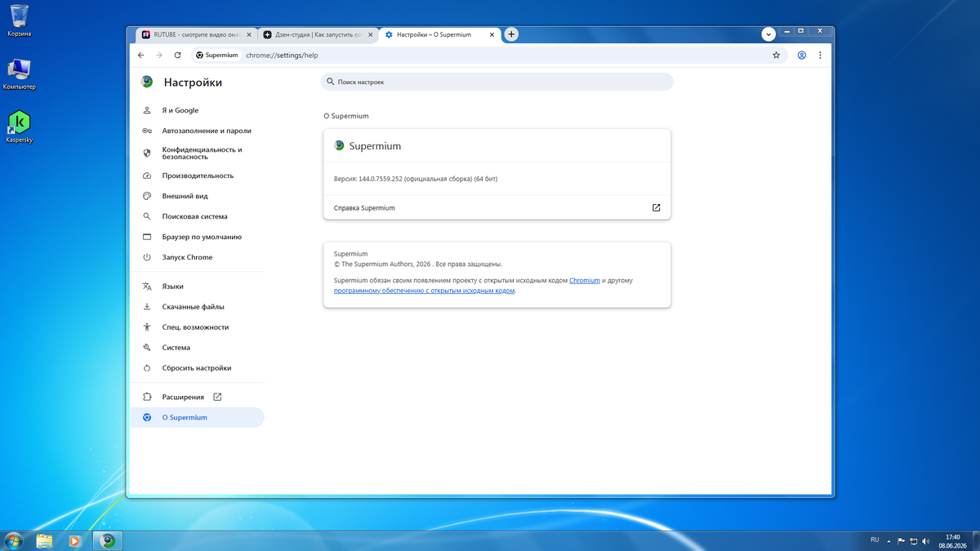Open Браузер по умолчанию section
Screen dimensions: 980x551
198,237
